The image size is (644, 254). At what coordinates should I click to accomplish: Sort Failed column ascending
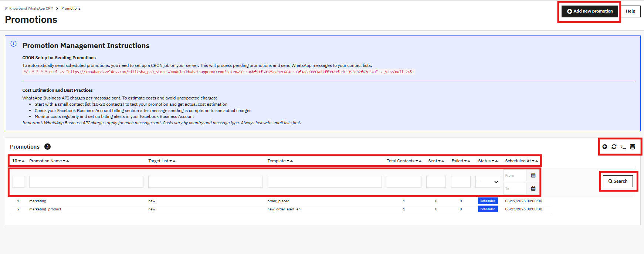coord(469,161)
